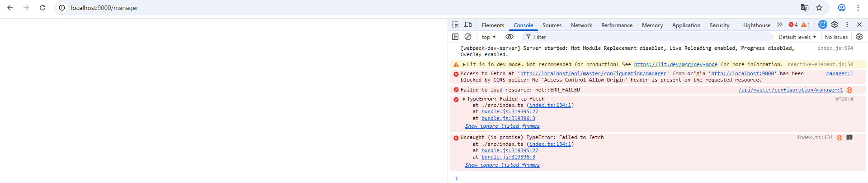Viewport: 868px width, 183px height.
Task: Switch to the Sources tab
Action: (552, 25)
